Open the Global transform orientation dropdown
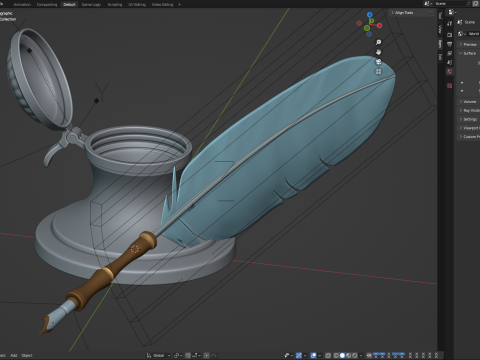 (x=159, y=355)
